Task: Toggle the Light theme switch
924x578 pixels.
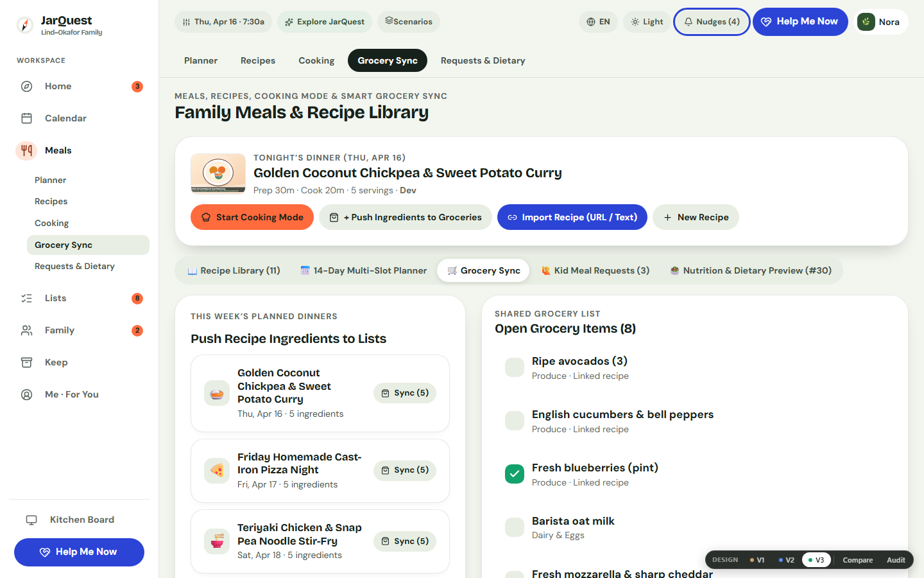Action: (647, 22)
